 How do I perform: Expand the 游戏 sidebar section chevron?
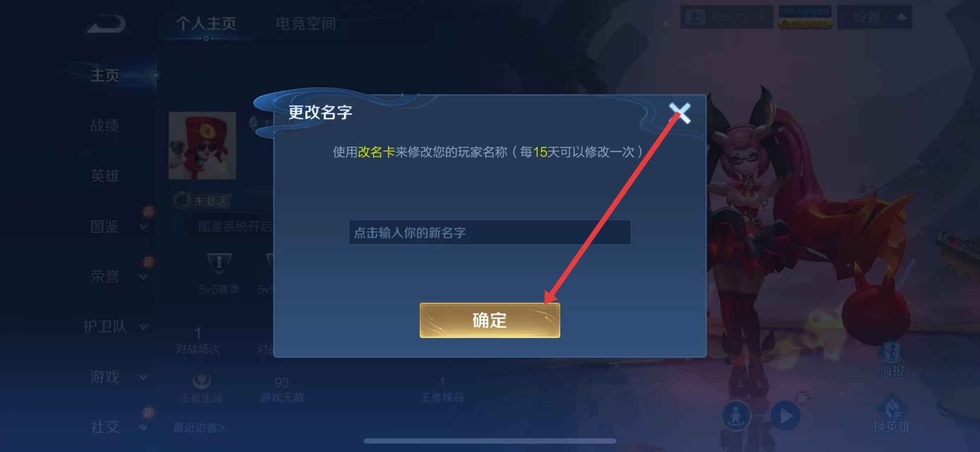tap(143, 377)
